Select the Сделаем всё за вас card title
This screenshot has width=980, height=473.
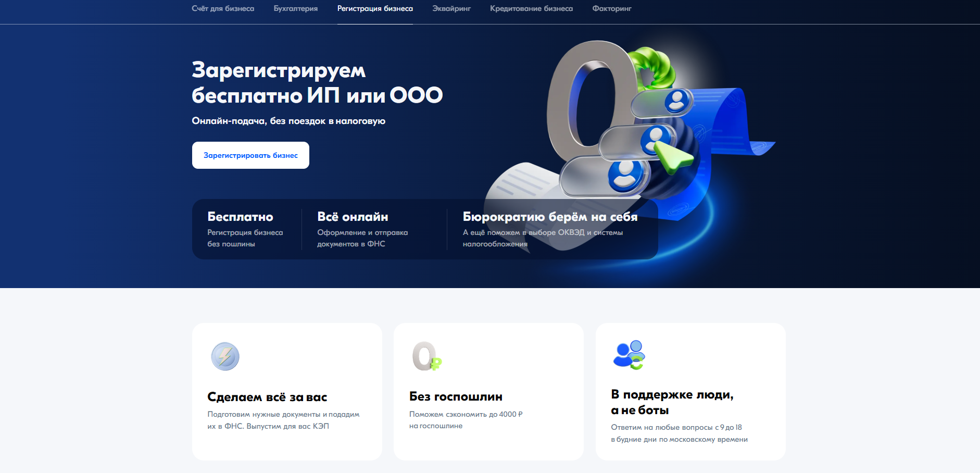267,397
